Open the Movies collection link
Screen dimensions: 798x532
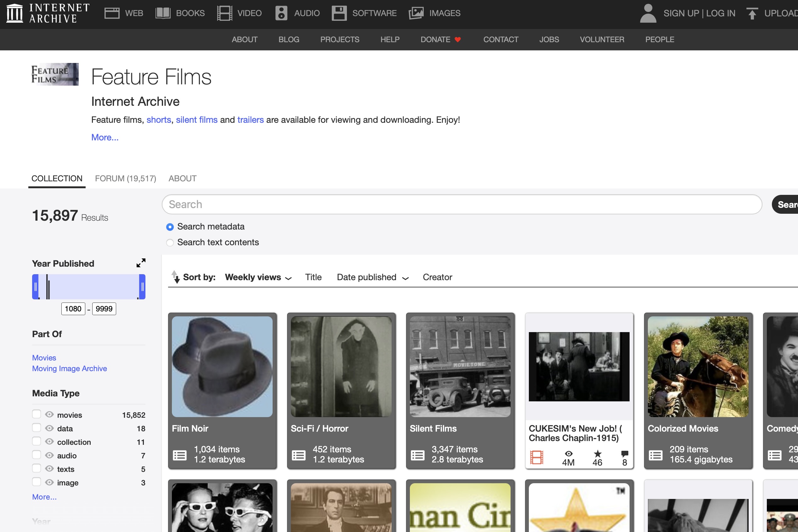(44, 358)
